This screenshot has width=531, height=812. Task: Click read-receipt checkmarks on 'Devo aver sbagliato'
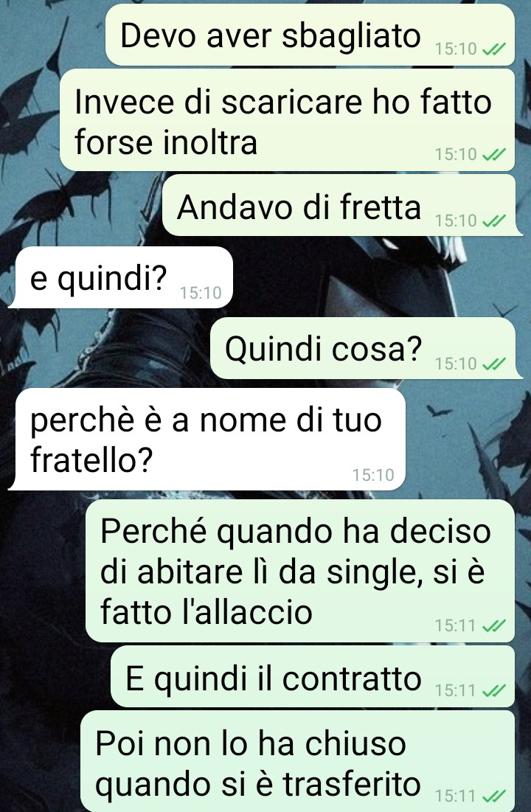(493, 49)
